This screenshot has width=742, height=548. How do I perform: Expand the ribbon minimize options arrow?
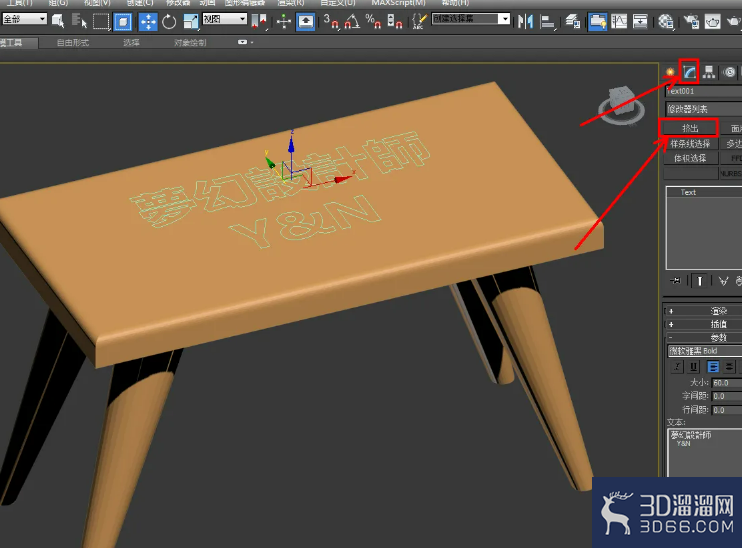[245, 42]
